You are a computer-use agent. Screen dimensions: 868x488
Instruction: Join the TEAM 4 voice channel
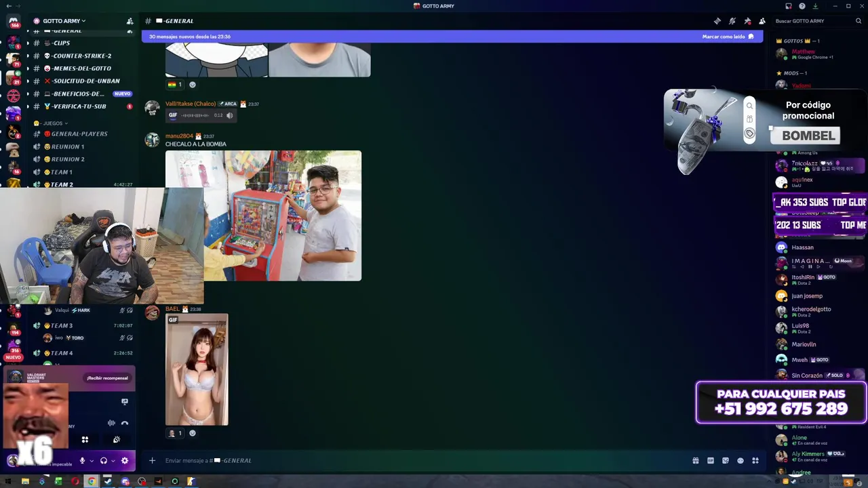tap(81, 353)
